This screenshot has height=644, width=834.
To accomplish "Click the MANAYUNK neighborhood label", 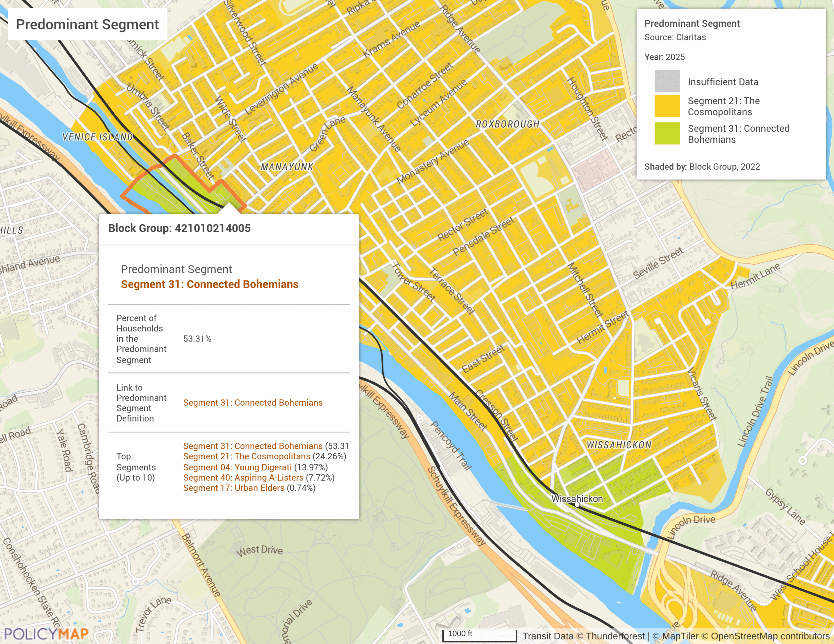I will coord(287,167).
